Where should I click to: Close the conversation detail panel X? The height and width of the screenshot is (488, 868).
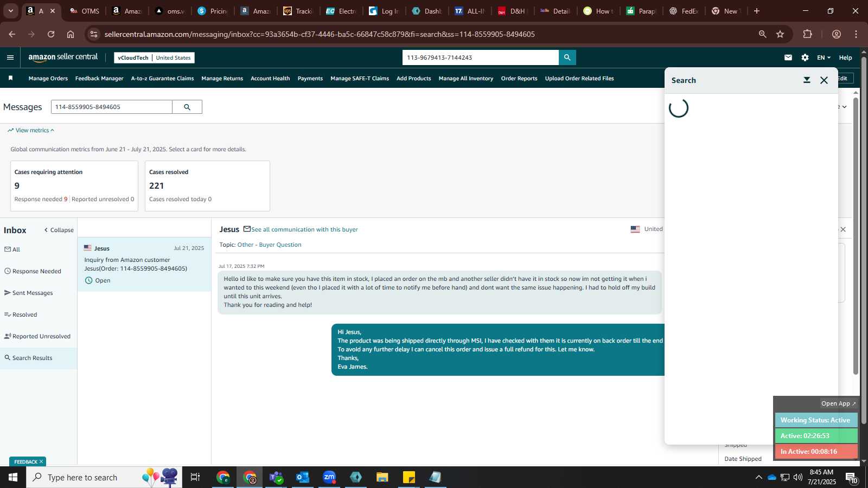coord(843,229)
